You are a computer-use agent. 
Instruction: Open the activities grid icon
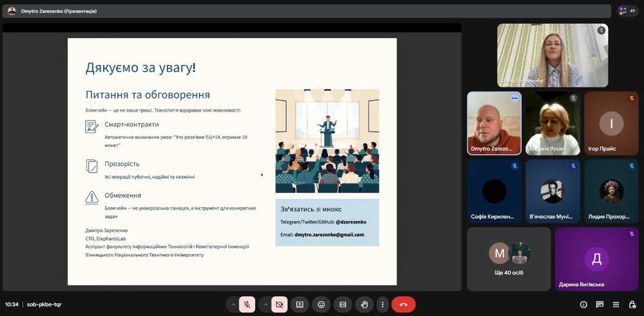[x=616, y=304]
